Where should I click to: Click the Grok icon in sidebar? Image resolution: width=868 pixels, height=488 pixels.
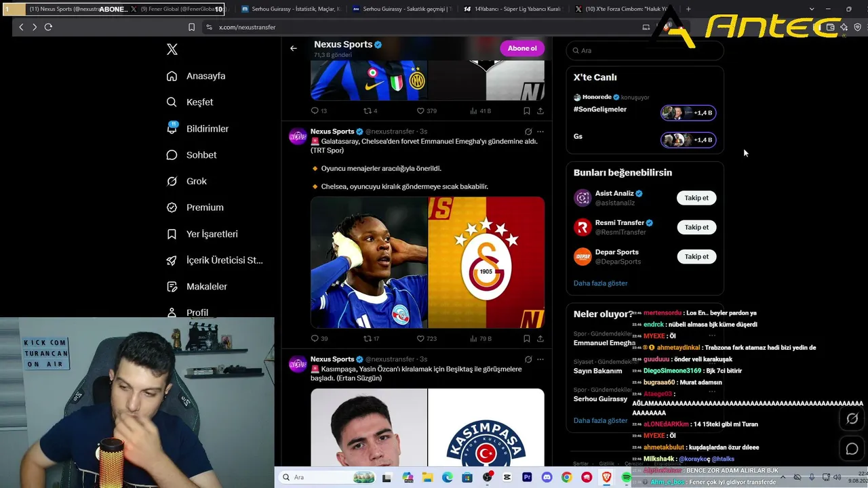pos(172,181)
